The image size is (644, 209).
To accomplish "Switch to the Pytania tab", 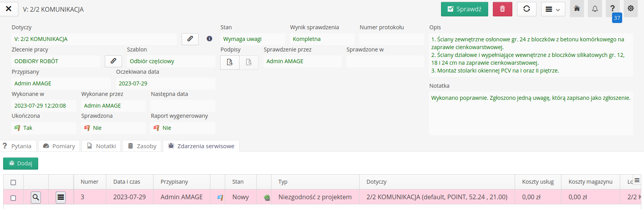I will pyautogui.click(x=18, y=146).
